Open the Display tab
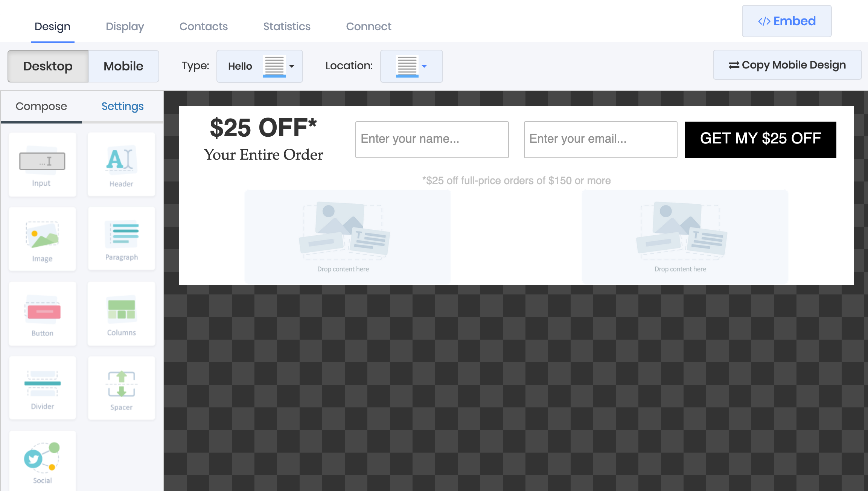This screenshot has height=491, width=868. pyautogui.click(x=125, y=26)
